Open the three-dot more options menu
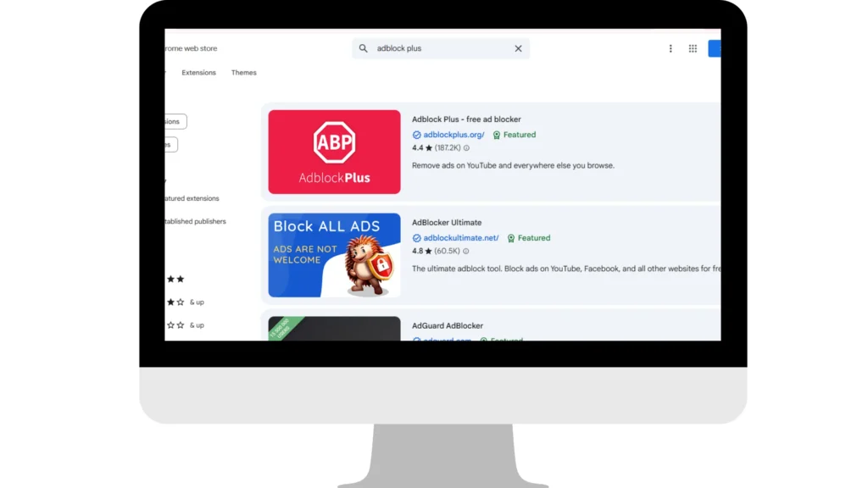868x488 pixels. [670, 48]
